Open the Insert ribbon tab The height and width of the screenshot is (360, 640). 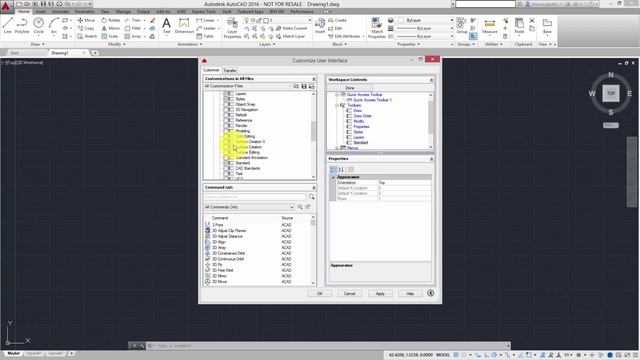[x=40, y=12]
